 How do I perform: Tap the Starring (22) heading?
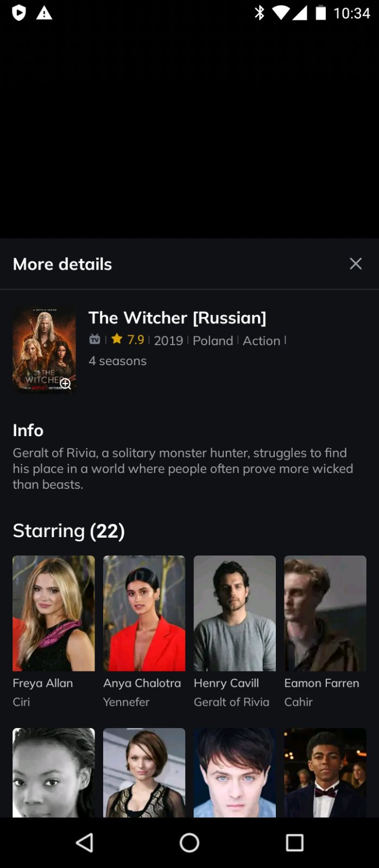tap(69, 531)
